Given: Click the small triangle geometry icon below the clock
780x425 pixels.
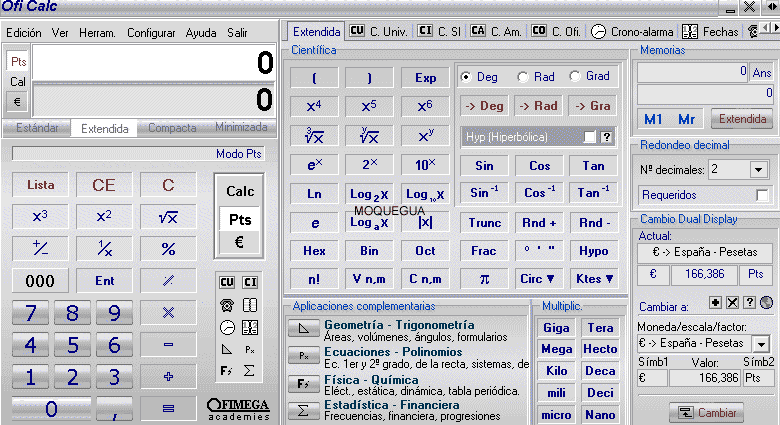Looking at the screenshot, I should click(227, 349).
